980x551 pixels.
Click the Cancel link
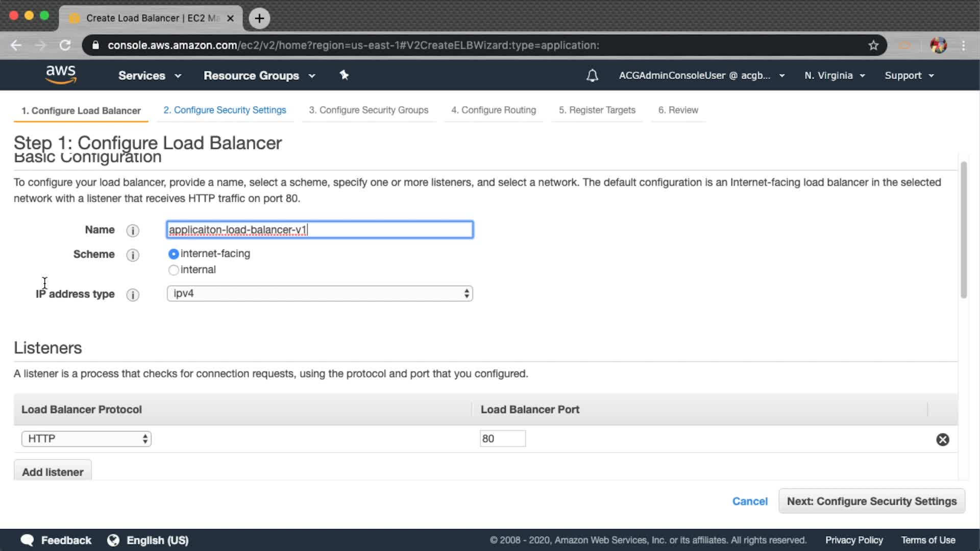(750, 501)
